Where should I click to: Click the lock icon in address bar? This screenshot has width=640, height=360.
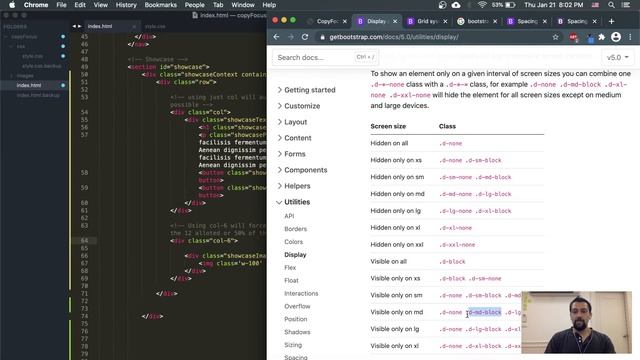[322, 37]
